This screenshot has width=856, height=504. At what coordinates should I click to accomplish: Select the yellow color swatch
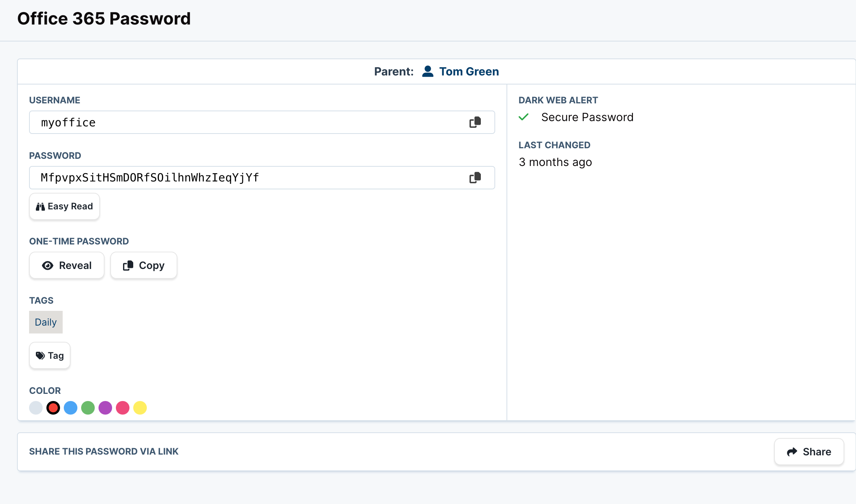(140, 408)
